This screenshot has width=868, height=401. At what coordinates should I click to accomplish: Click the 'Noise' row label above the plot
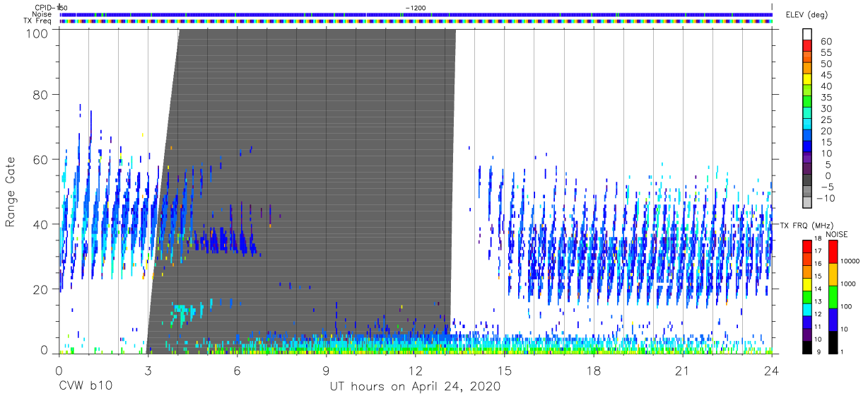(x=42, y=14)
